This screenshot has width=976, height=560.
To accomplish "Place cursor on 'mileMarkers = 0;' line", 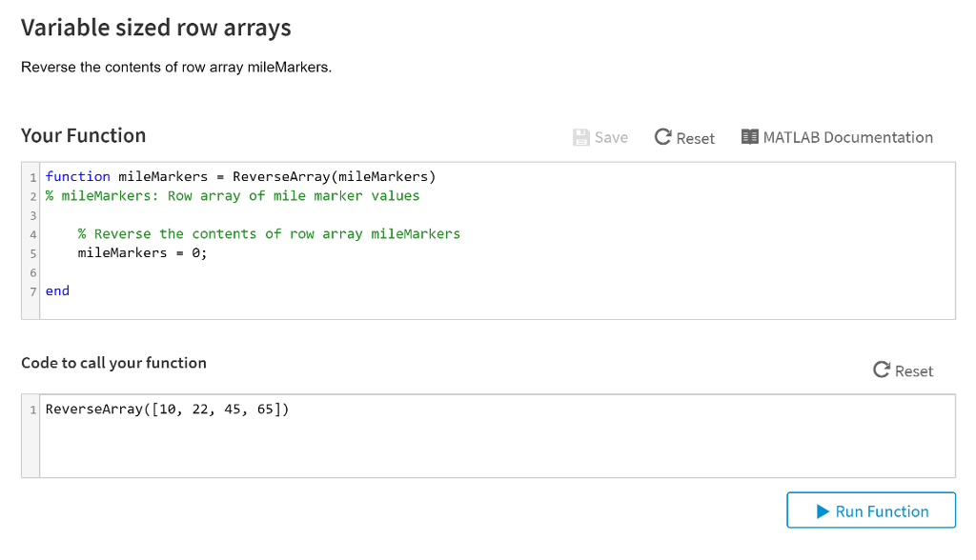I will pyautogui.click(x=143, y=253).
